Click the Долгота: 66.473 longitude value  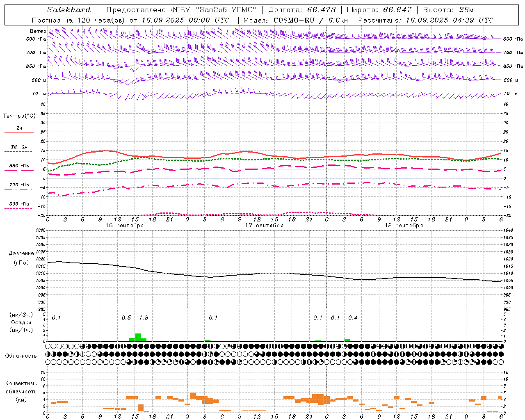(x=302, y=10)
